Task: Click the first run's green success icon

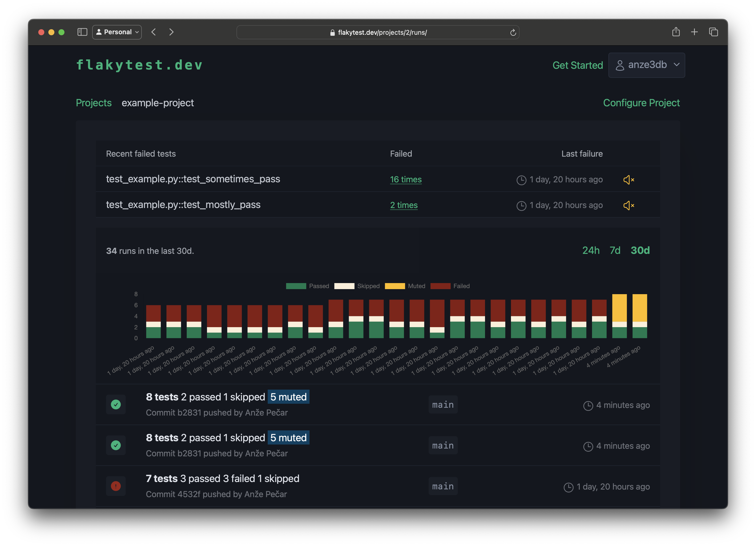Action: [x=116, y=404]
